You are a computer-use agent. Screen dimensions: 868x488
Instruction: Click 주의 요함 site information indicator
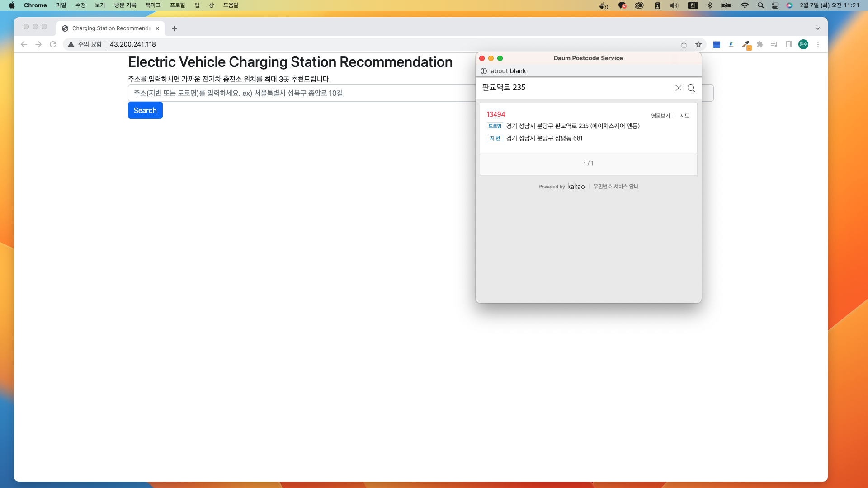point(89,44)
